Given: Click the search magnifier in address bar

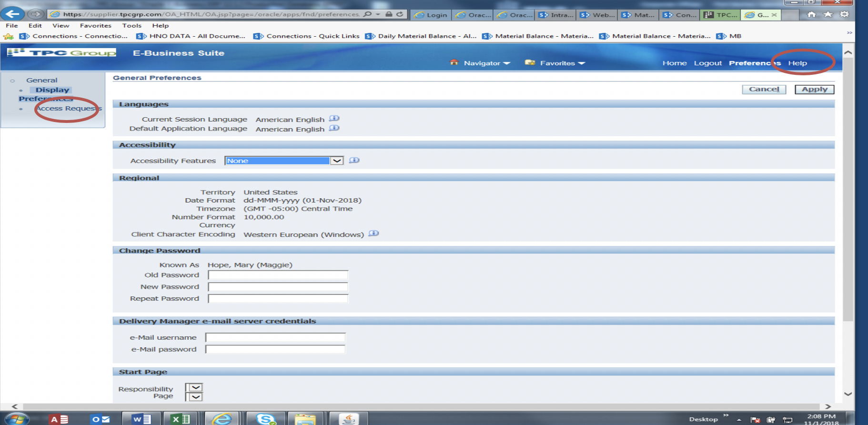Looking at the screenshot, I should [x=367, y=14].
